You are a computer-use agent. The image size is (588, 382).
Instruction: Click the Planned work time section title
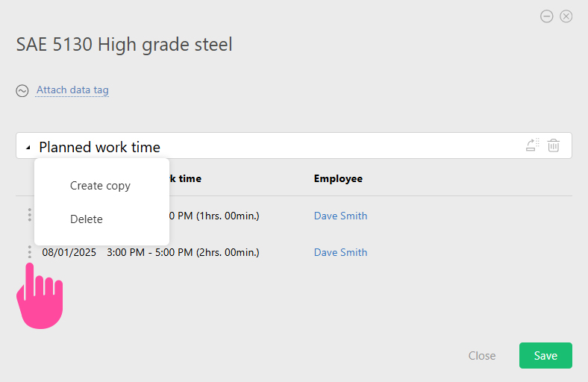(99, 147)
